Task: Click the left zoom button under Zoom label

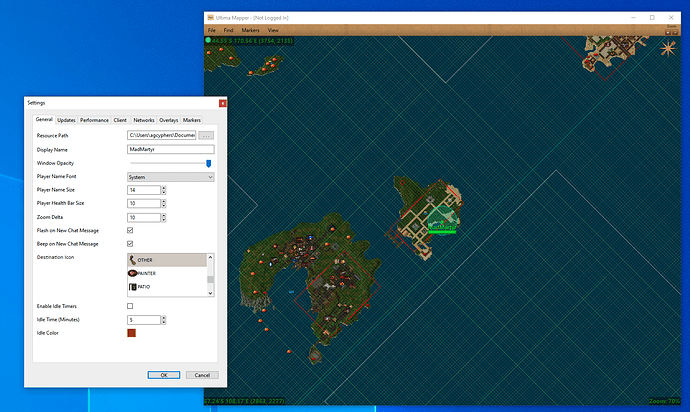Action: pos(668,33)
